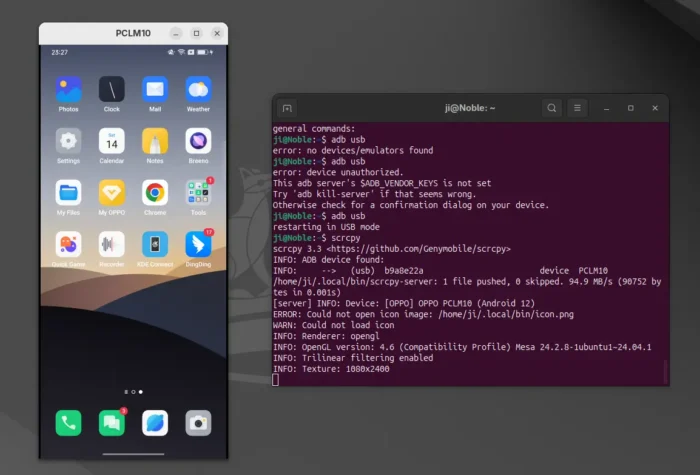The width and height of the screenshot is (700, 475).
Task: Open Chrome browser on the phone
Action: coord(155,193)
